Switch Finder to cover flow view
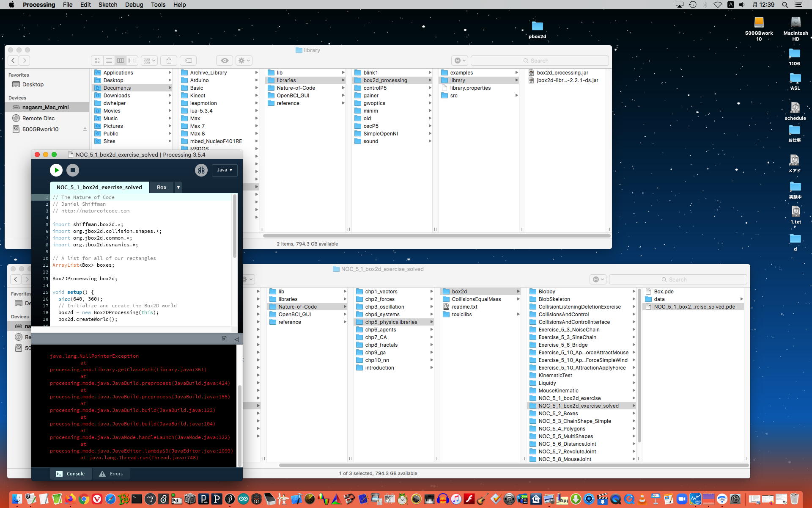Image resolution: width=812 pixels, height=508 pixels. click(x=132, y=61)
